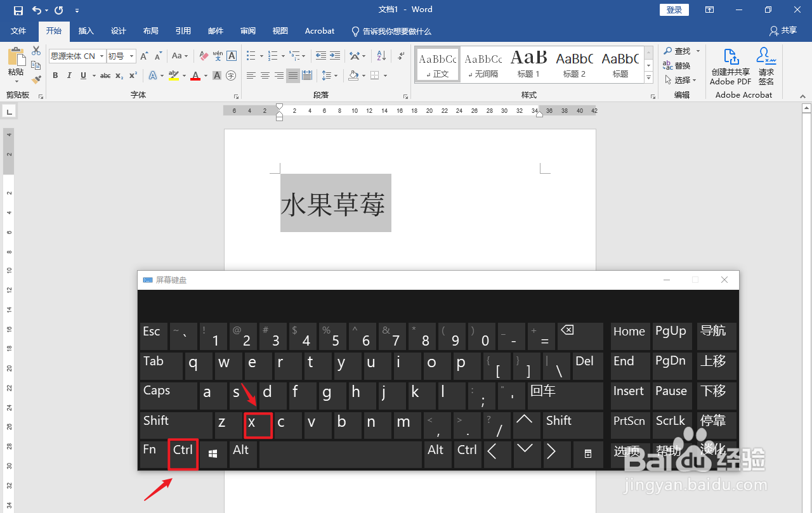
Task: Apply the 无间隔 style
Action: (x=483, y=64)
